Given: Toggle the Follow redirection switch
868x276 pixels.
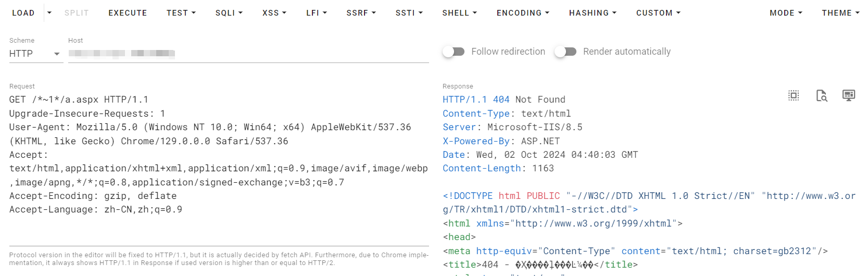Looking at the screenshot, I should coord(454,52).
